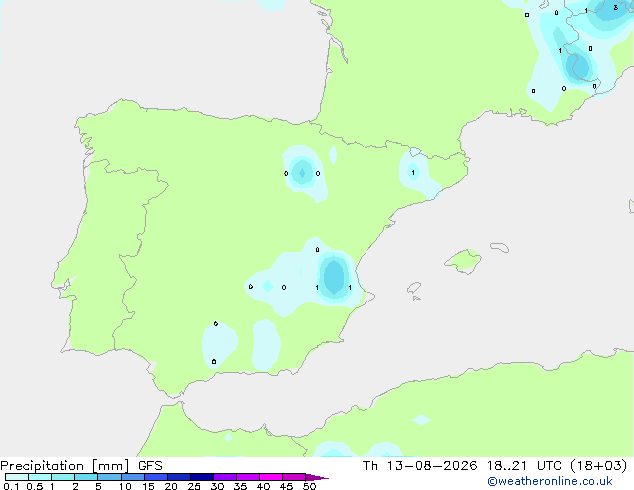The height and width of the screenshot is (490, 634).
Task: Pick the purple legend swatch between 30 and 35
Action: tap(225, 477)
